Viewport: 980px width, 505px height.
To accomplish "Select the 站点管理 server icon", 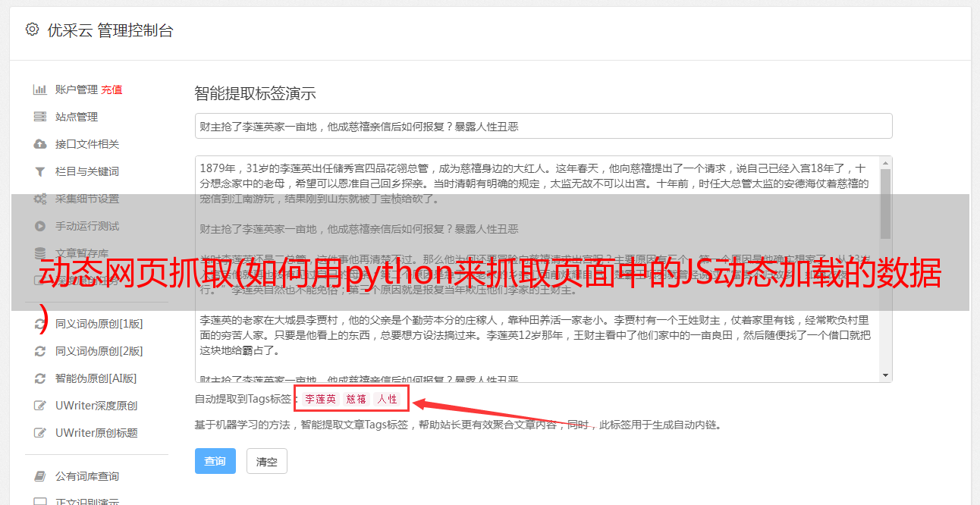I will [40, 117].
